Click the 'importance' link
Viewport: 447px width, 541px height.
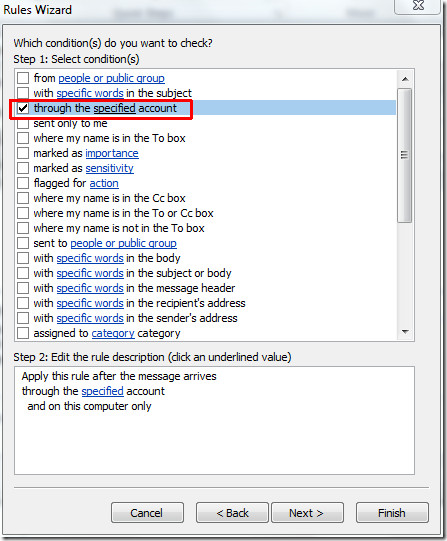point(112,153)
